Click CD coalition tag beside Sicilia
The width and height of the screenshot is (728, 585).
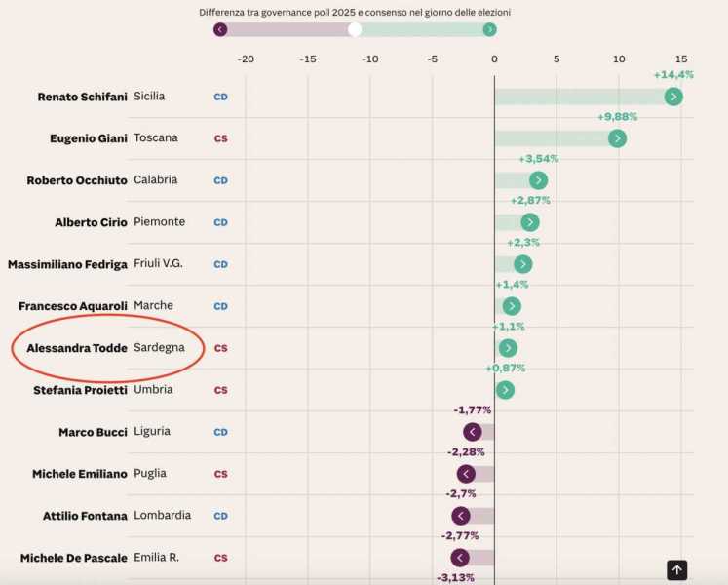click(220, 97)
